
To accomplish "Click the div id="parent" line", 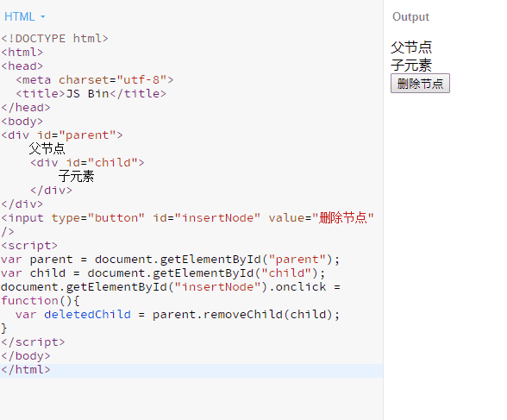I will click(x=62, y=135).
